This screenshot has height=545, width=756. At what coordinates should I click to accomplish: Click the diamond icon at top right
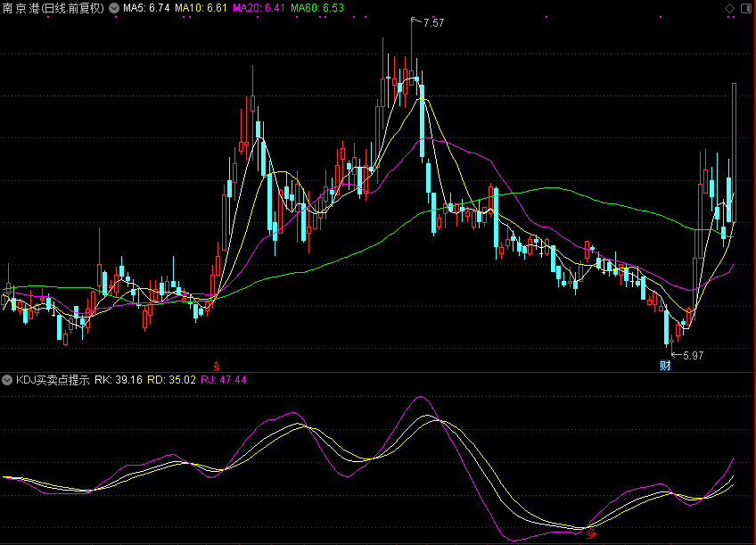pyautogui.click(x=730, y=8)
